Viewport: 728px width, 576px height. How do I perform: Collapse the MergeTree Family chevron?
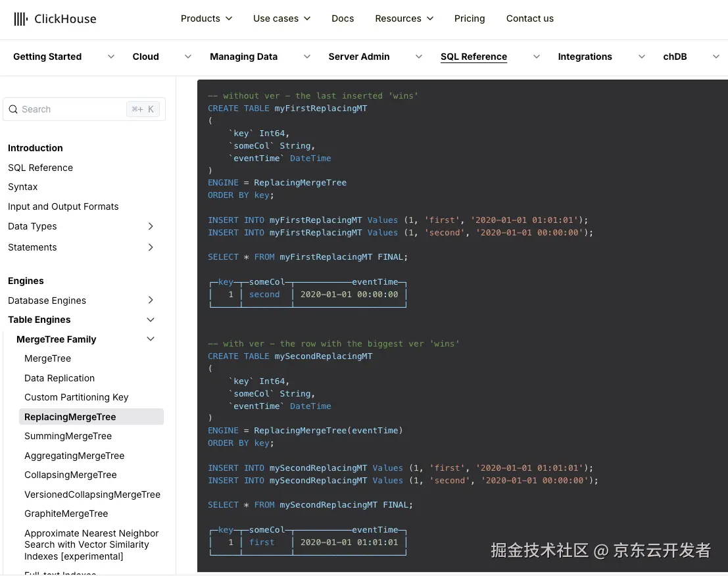151,339
